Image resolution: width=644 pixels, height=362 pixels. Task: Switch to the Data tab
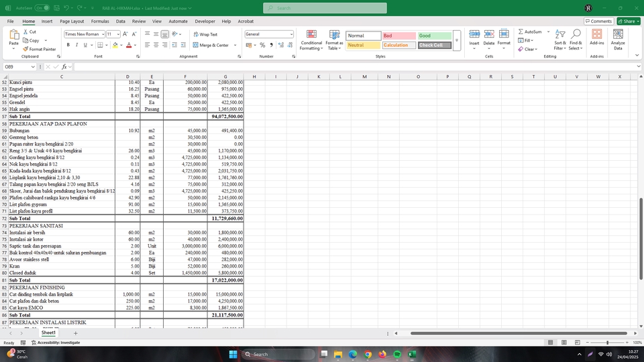click(x=120, y=21)
